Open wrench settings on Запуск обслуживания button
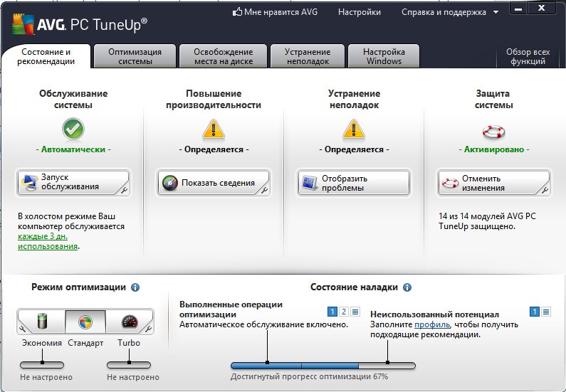566x392 pixels. point(123,189)
